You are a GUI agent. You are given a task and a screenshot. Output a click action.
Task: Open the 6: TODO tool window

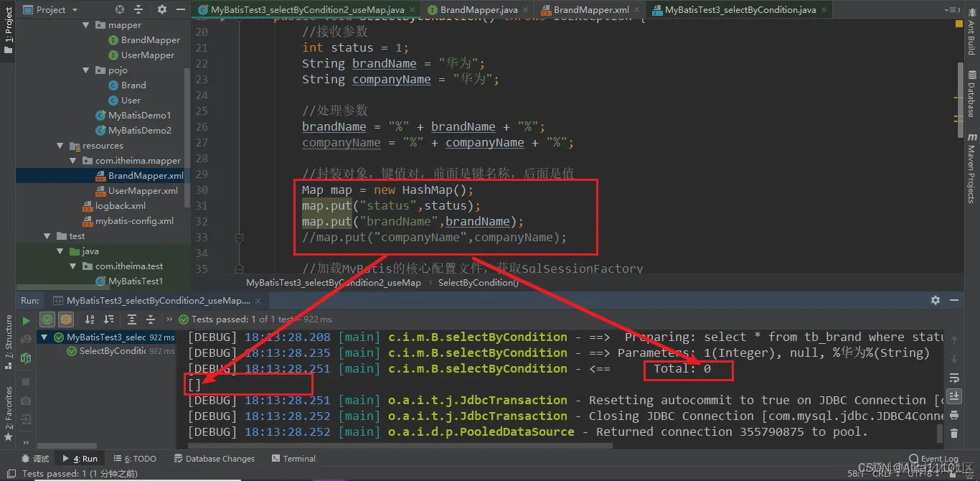coord(136,459)
